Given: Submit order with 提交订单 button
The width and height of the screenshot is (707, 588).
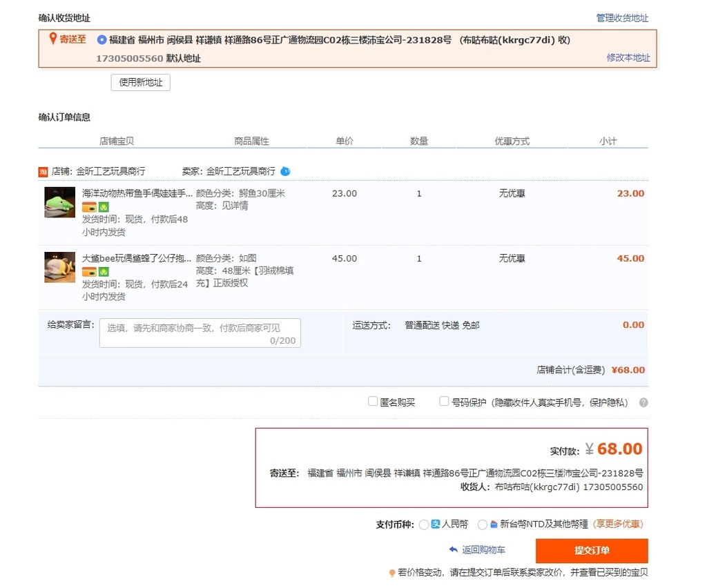Looking at the screenshot, I should pos(592,551).
